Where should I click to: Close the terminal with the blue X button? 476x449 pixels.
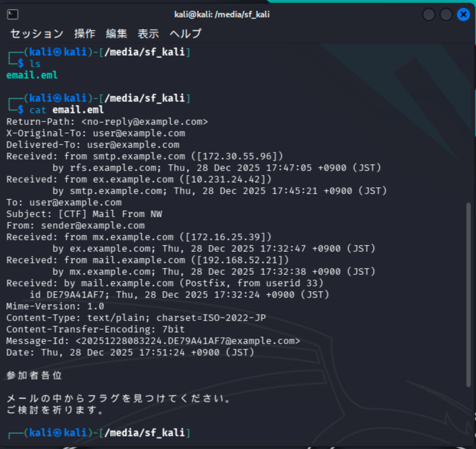463,14
